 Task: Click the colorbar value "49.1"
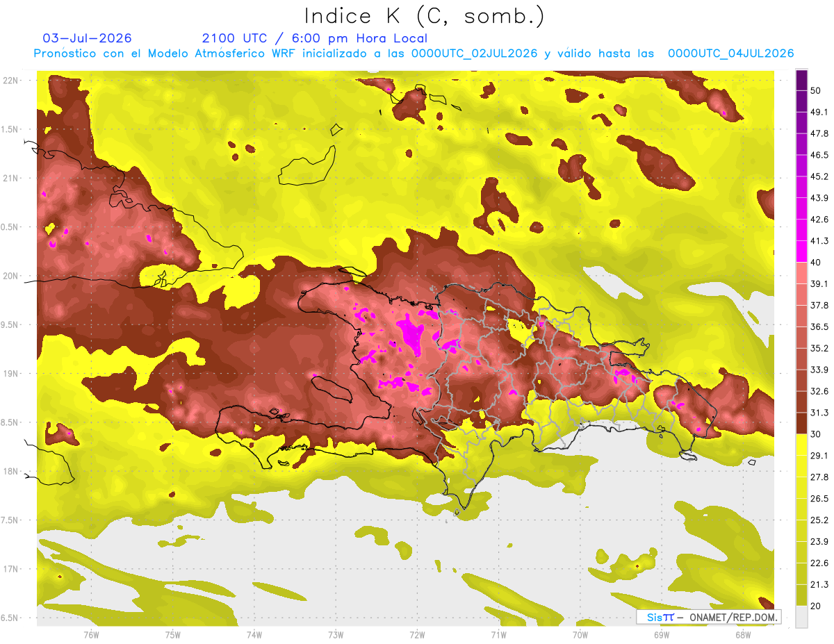[819, 112]
